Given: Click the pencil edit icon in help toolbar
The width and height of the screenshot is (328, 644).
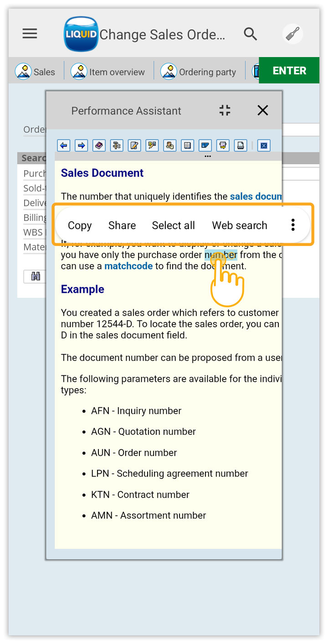Looking at the screenshot, I should (134, 145).
